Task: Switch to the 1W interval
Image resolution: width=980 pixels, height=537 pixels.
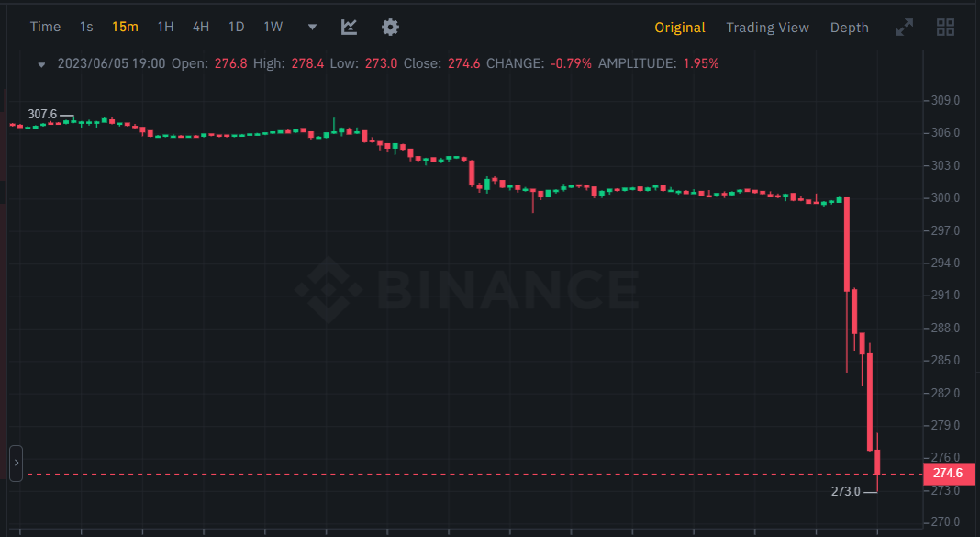Action: click(273, 27)
